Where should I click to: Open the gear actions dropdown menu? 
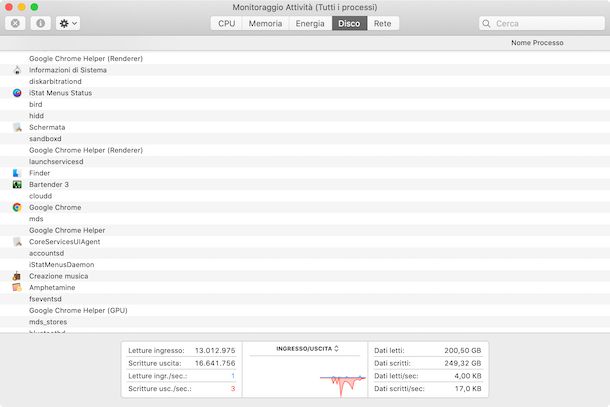(x=68, y=23)
